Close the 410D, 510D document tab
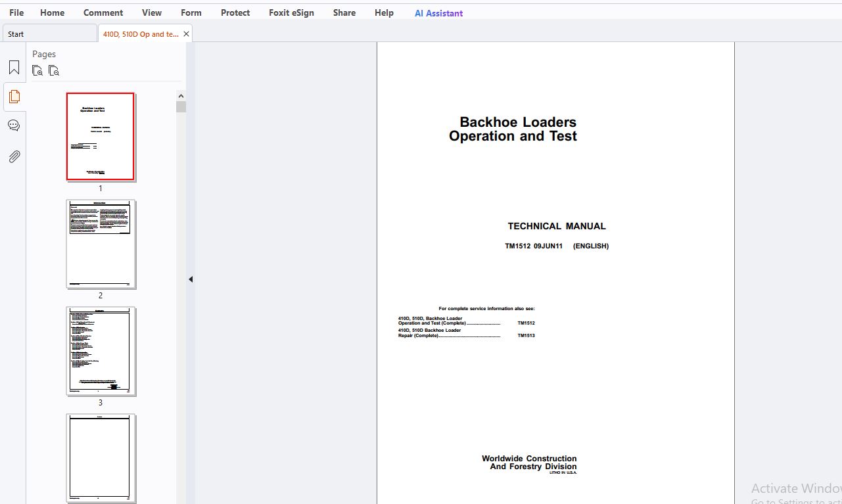842x504 pixels. pyautogui.click(x=186, y=34)
